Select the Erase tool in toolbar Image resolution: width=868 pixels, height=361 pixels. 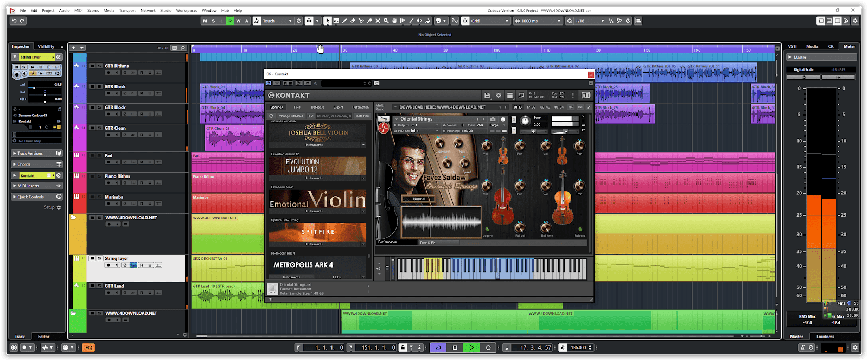click(353, 21)
